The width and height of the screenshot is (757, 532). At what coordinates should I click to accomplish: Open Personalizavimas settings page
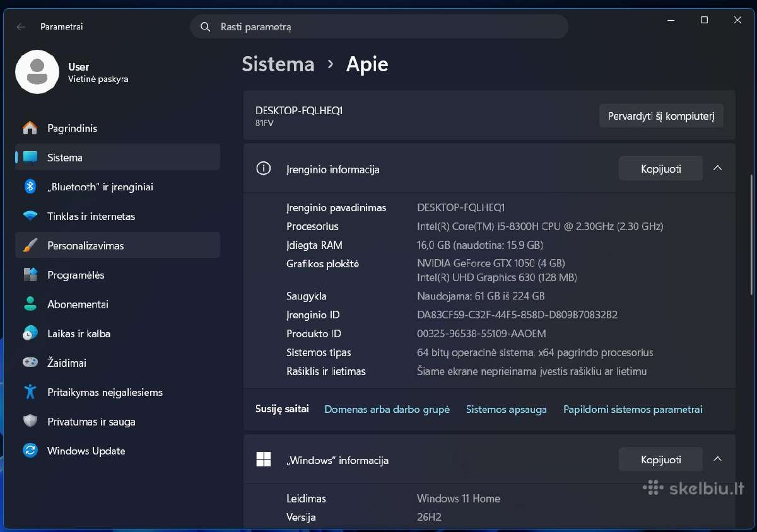pyautogui.click(x=117, y=245)
